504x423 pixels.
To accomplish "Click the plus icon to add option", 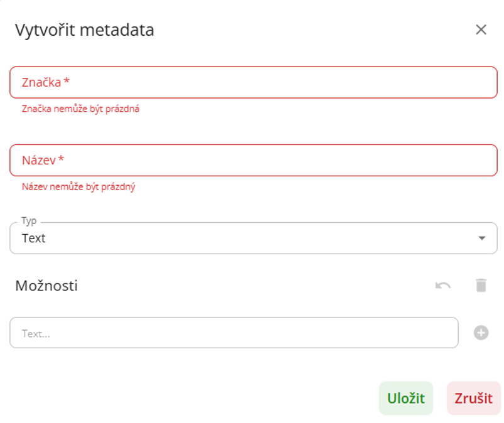I will pyautogui.click(x=481, y=333).
